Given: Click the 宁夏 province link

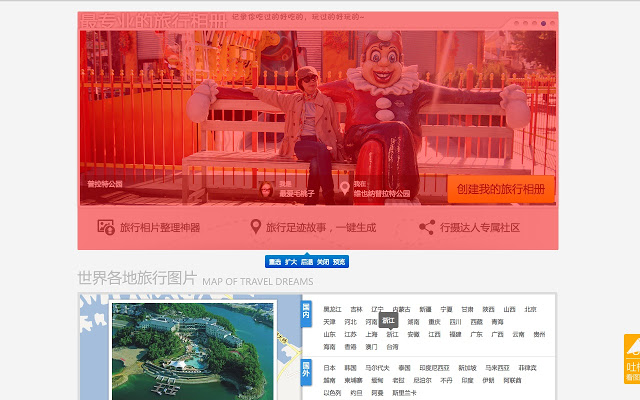Looking at the screenshot, I should [447, 309].
